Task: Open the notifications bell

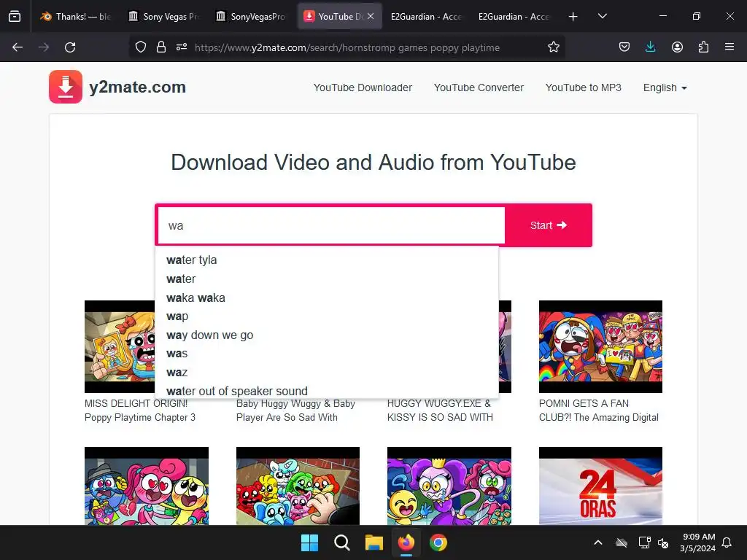Action: (x=727, y=542)
